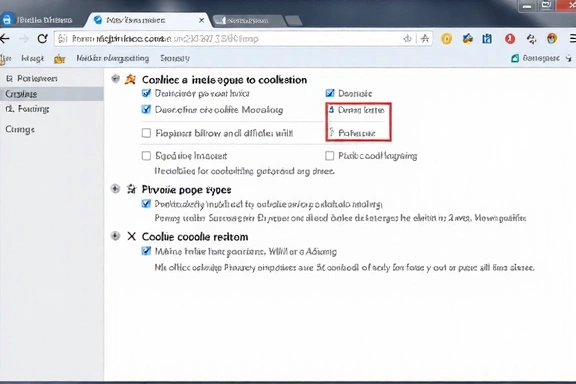The image size is (576, 384).
Task: Click the 'Pivoiie pope types' heading
Action: [x=186, y=190]
